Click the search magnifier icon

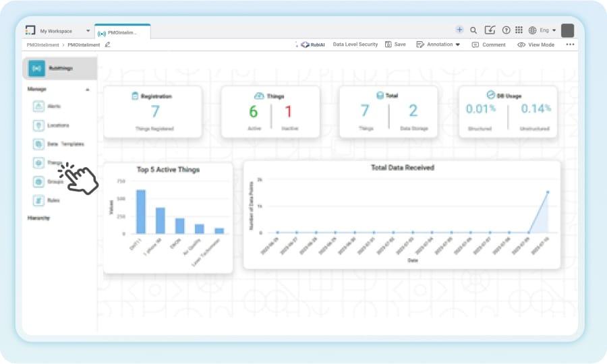click(473, 30)
